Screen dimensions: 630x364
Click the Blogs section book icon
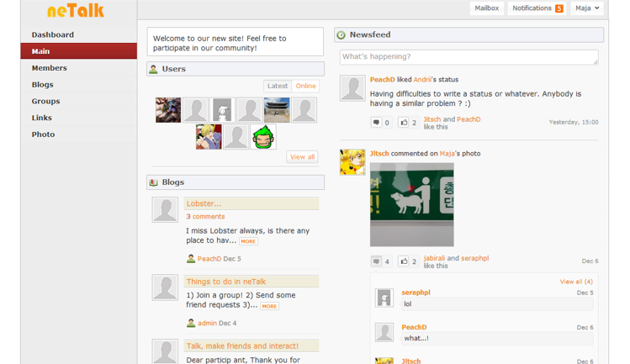coord(153,182)
